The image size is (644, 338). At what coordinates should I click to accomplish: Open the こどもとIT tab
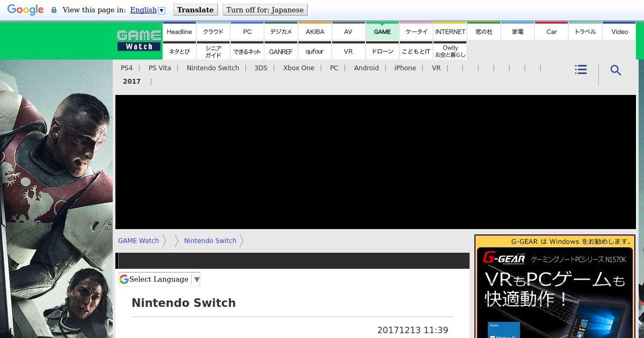click(416, 51)
